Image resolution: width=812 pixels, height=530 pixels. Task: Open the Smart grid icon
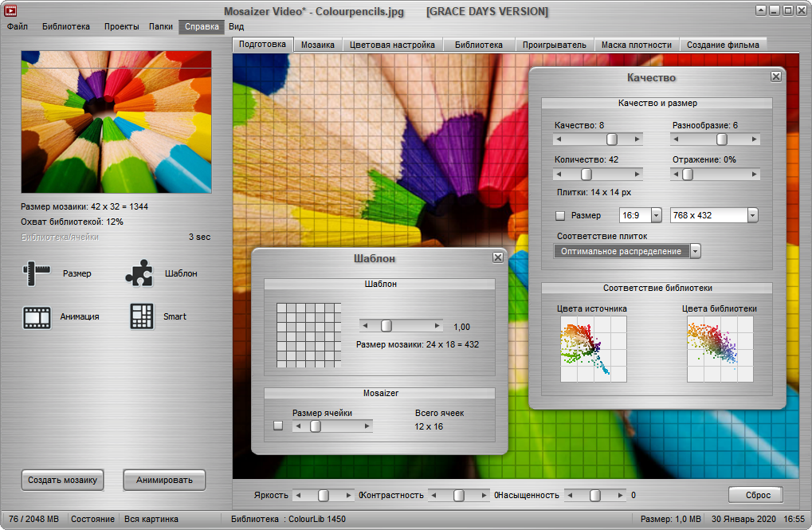141,316
